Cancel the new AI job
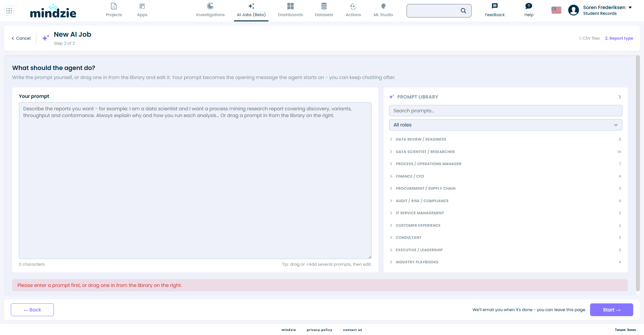 pos(21,38)
